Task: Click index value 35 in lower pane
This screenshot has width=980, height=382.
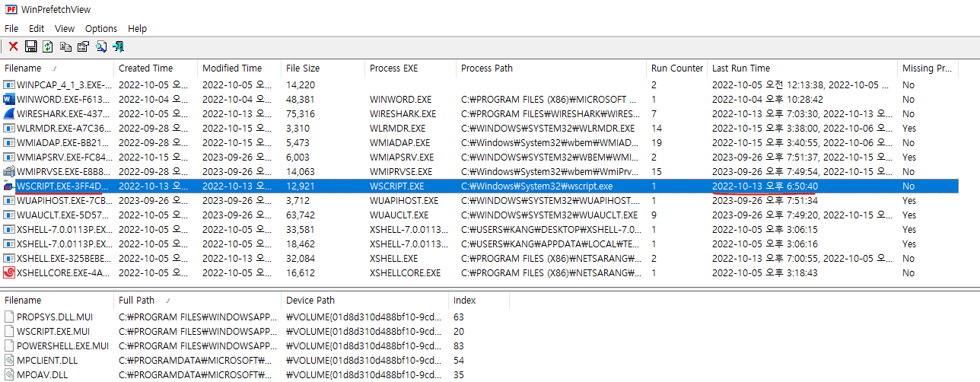Action: [x=459, y=374]
